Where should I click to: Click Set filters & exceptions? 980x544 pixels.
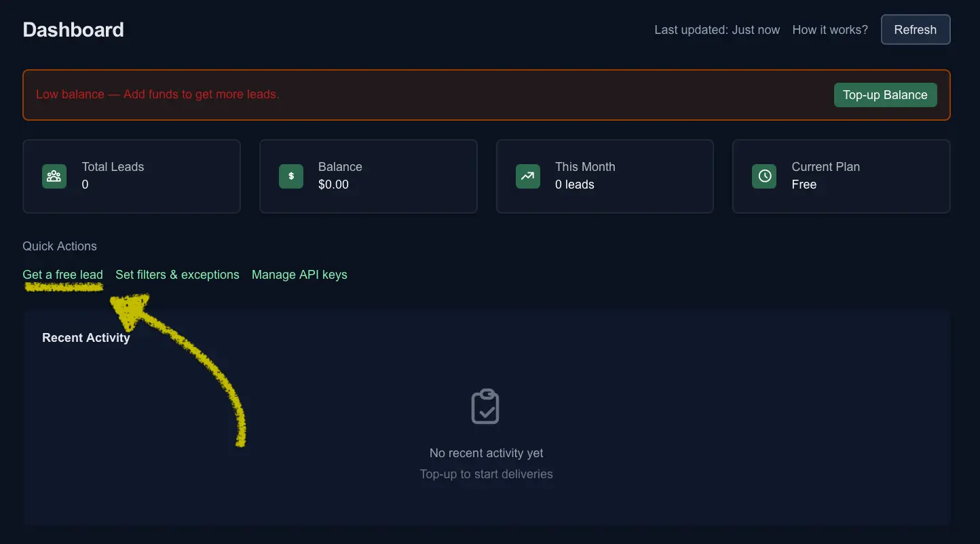pyautogui.click(x=177, y=275)
